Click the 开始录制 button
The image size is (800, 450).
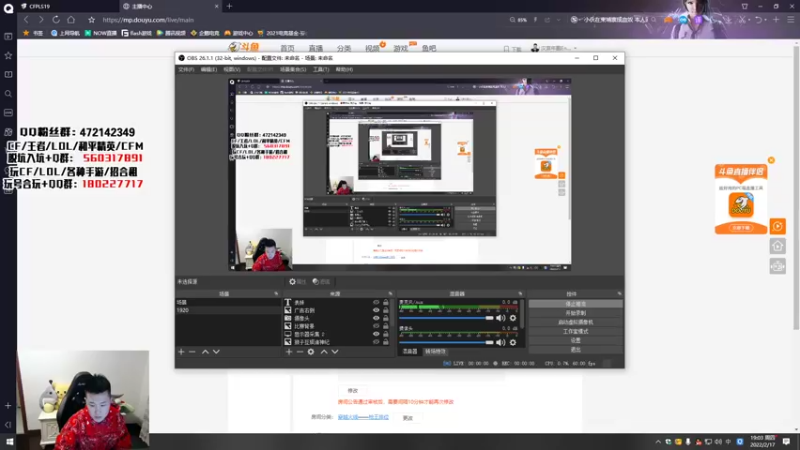[576, 313]
